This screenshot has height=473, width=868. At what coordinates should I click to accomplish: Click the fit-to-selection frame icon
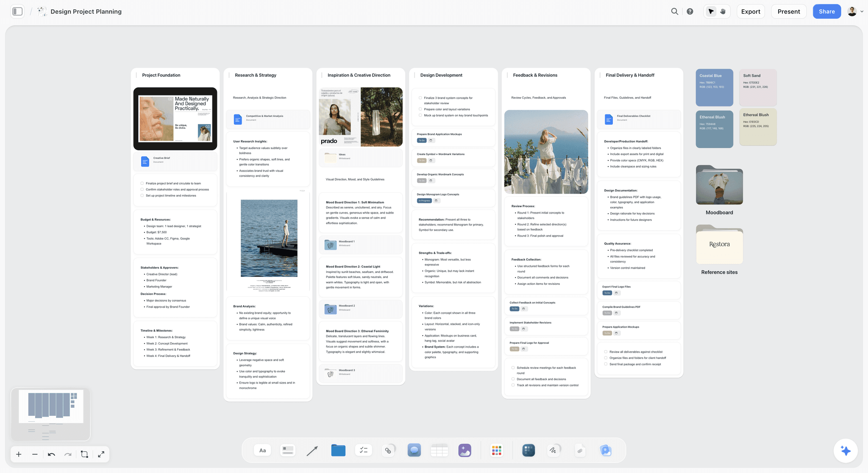(84, 454)
